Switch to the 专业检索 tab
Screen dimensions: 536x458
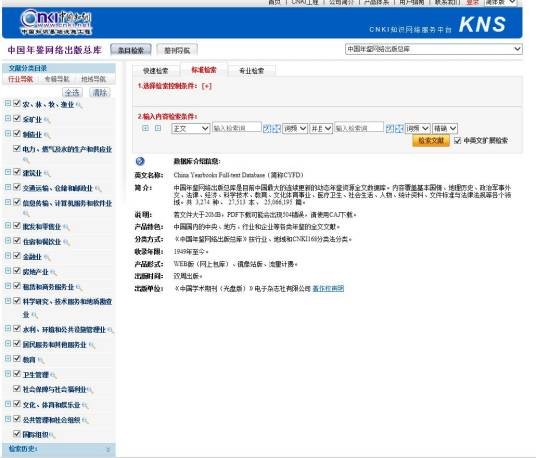pyautogui.click(x=252, y=71)
